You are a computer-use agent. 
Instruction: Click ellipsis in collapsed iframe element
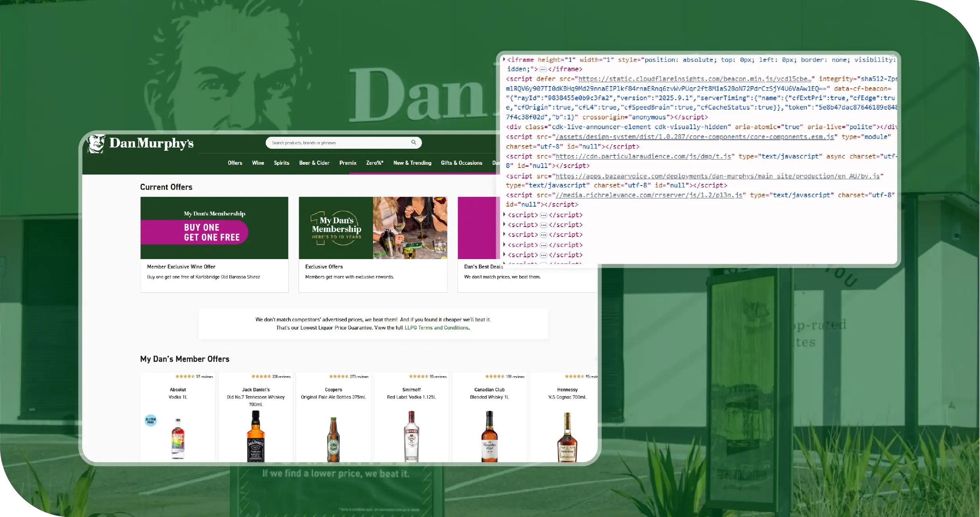coord(543,69)
